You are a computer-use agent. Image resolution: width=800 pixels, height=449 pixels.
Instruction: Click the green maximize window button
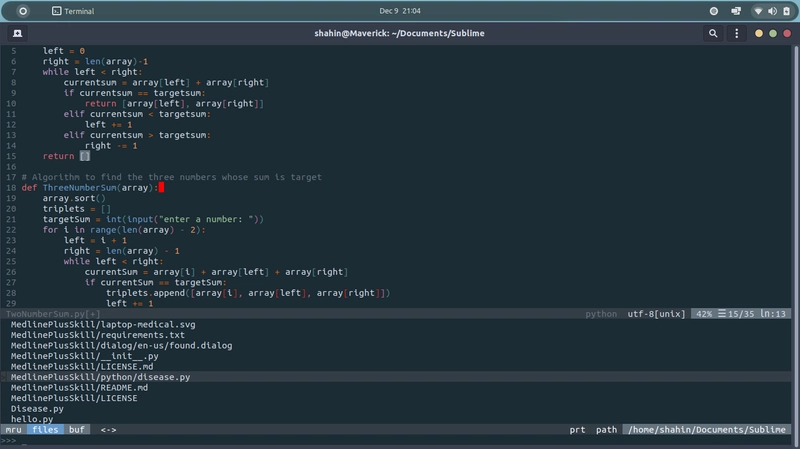(773, 33)
